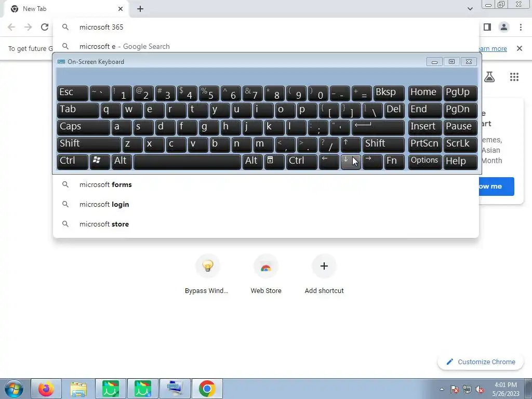Toggle the left Shift key

point(89,144)
